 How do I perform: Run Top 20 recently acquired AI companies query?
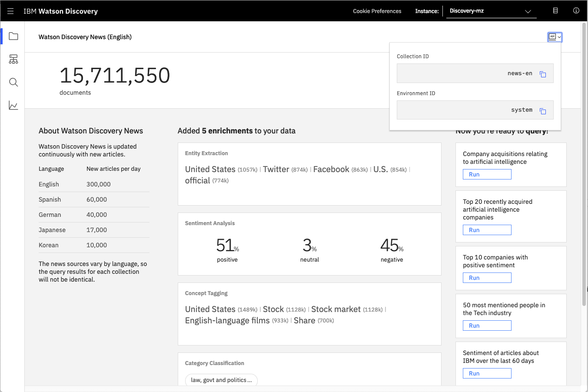coord(487,230)
